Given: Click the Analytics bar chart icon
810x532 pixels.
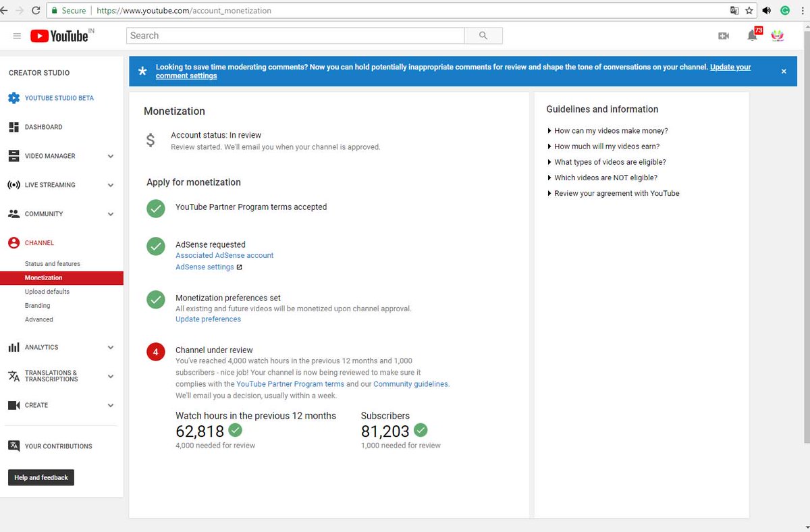Looking at the screenshot, I should (13, 347).
